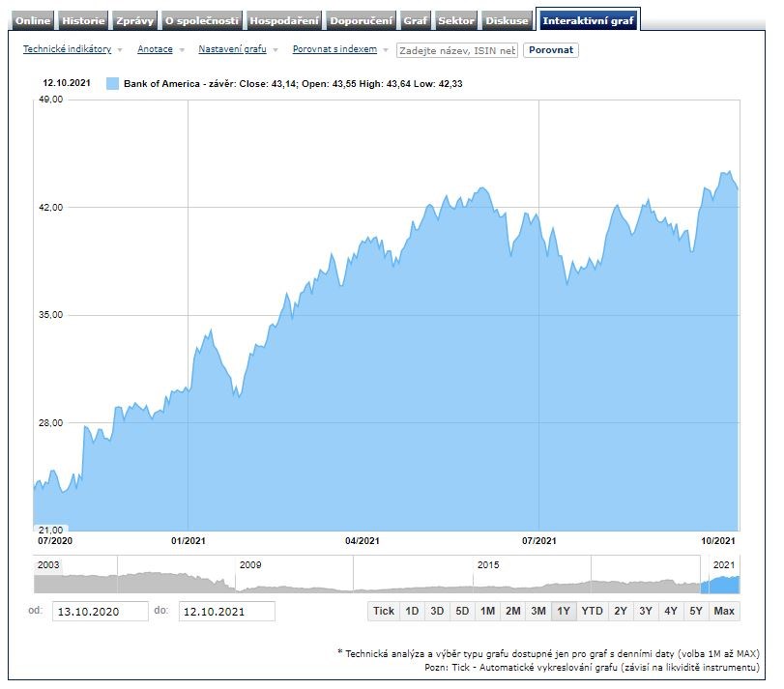The height and width of the screenshot is (689, 784).
Task: Focus the name or ISIN input field
Action: coord(456,49)
